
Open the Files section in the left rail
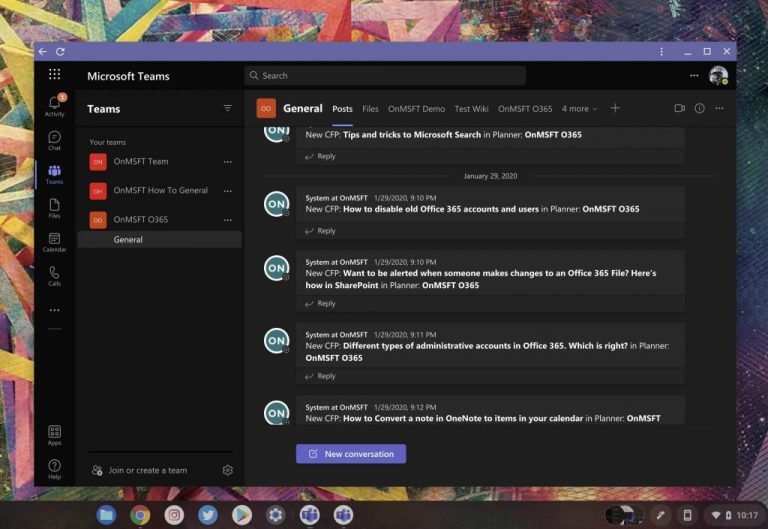(x=54, y=208)
